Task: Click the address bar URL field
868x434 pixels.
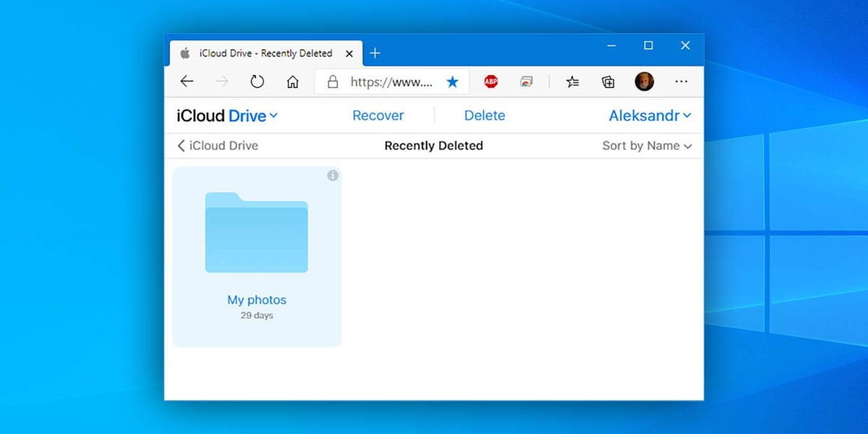Action: (x=391, y=82)
